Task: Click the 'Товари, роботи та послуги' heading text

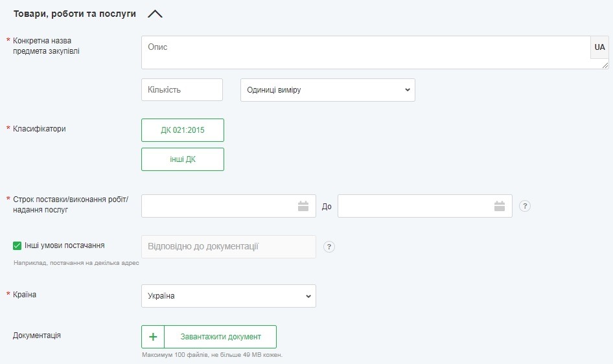Action: click(75, 14)
